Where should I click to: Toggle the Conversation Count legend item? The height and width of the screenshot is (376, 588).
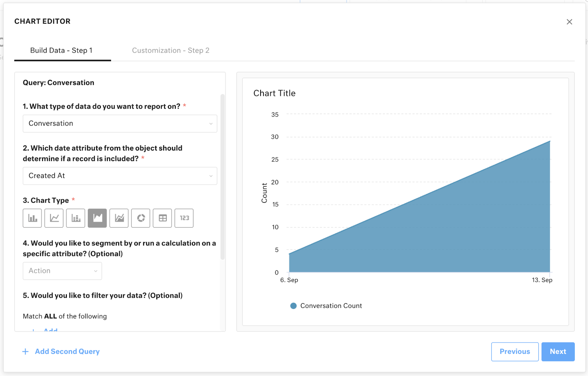tap(326, 305)
